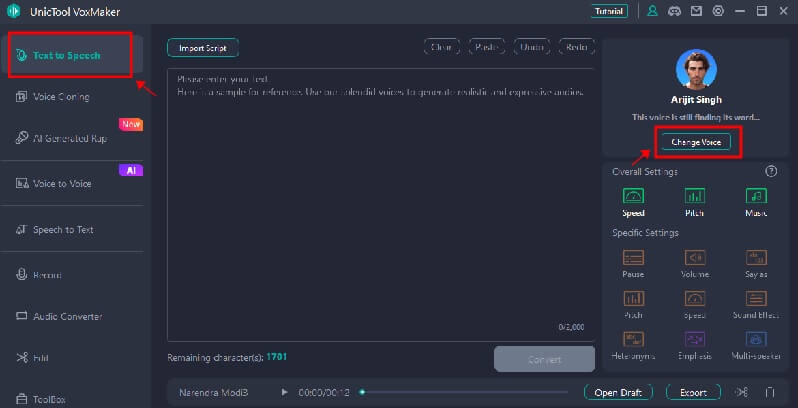
Task: Click the Import Script button
Action: click(x=203, y=48)
